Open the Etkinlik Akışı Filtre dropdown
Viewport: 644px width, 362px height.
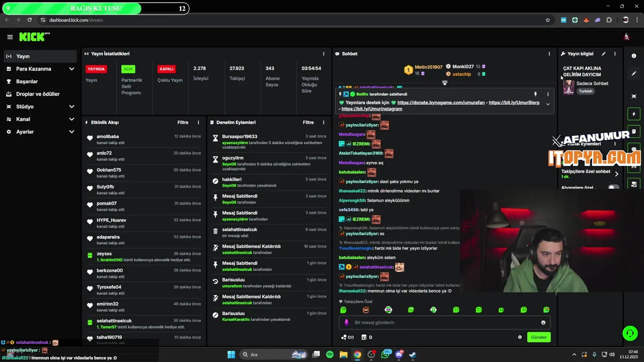coord(183,123)
